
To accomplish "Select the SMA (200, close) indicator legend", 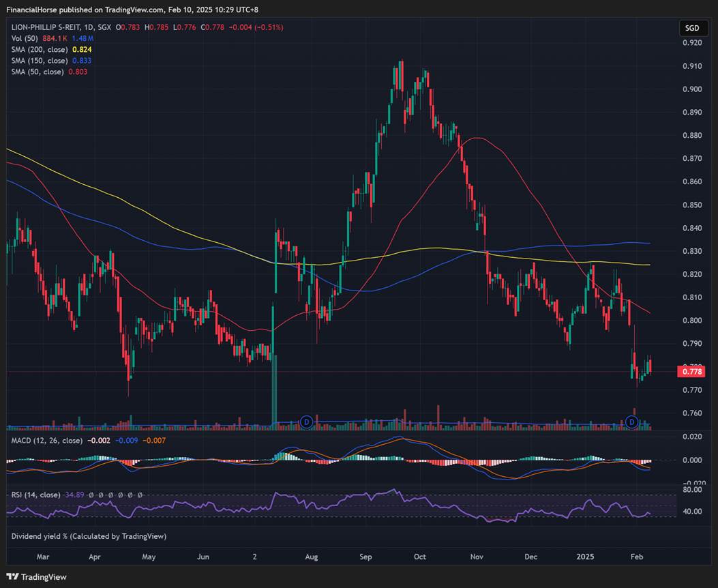I will [40, 50].
